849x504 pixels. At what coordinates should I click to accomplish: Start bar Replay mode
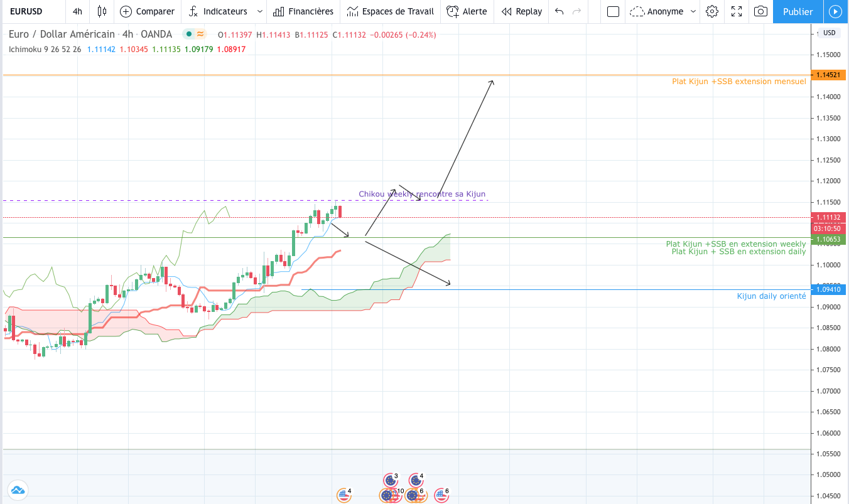coord(522,11)
